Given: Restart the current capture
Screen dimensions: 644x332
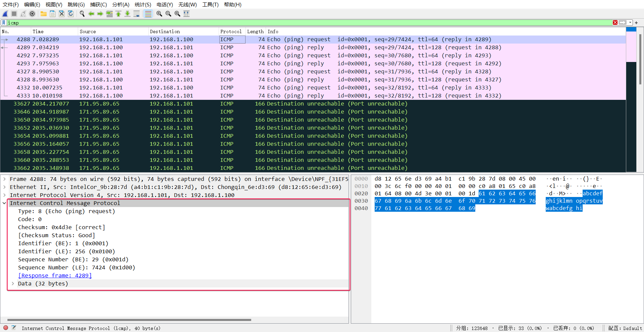Looking at the screenshot, I should [x=23, y=14].
